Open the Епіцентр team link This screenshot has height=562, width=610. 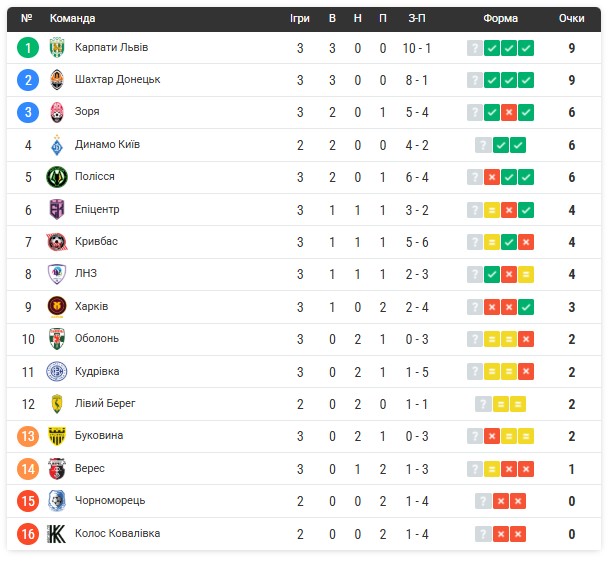coord(97,209)
